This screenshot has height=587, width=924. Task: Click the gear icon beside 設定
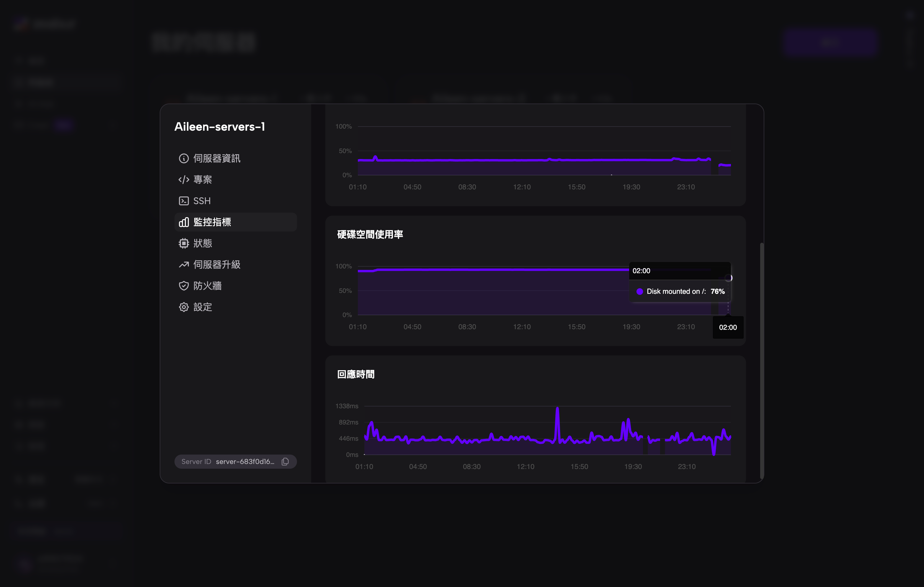[184, 307]
